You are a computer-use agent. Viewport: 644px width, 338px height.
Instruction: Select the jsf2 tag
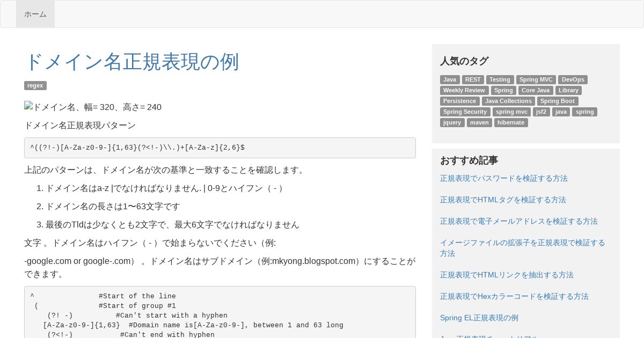[541, 112]
